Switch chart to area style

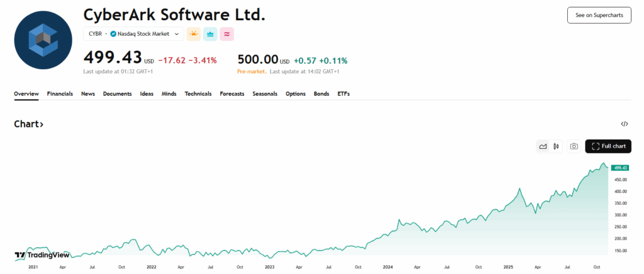pyautogui.click(x=543, y=146)
